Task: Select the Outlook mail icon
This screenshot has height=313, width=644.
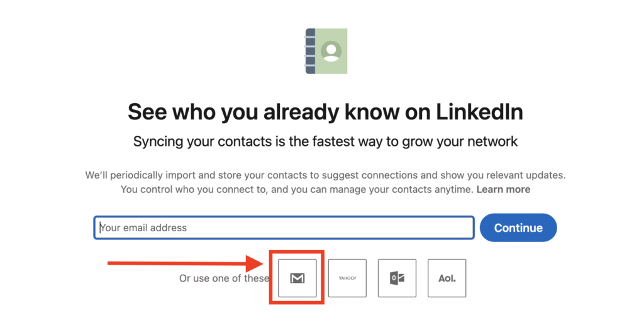Action: tap(397, 278)
